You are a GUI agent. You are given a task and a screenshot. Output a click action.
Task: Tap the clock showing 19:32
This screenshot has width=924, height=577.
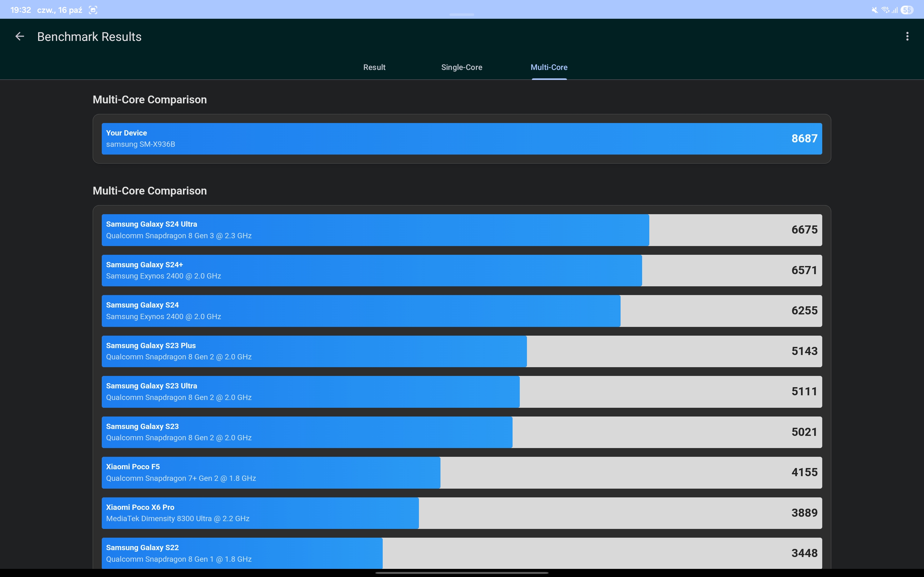(21, 10)
